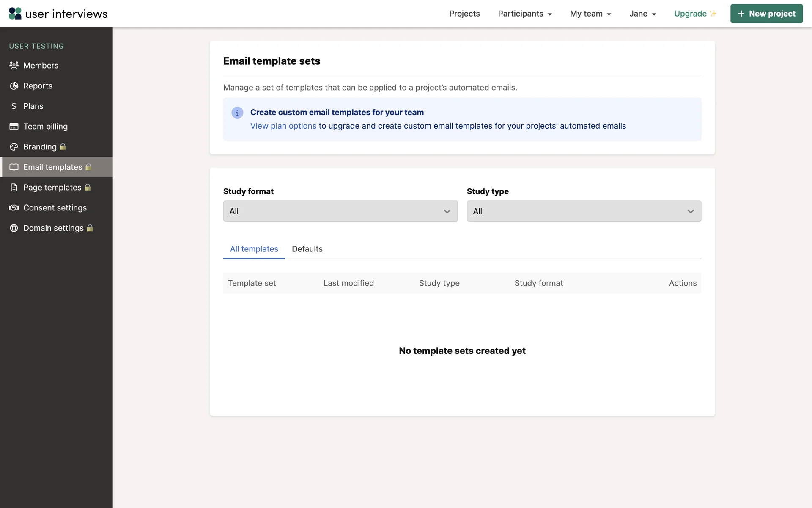Go to Projects in top navigation

point(464,14)
